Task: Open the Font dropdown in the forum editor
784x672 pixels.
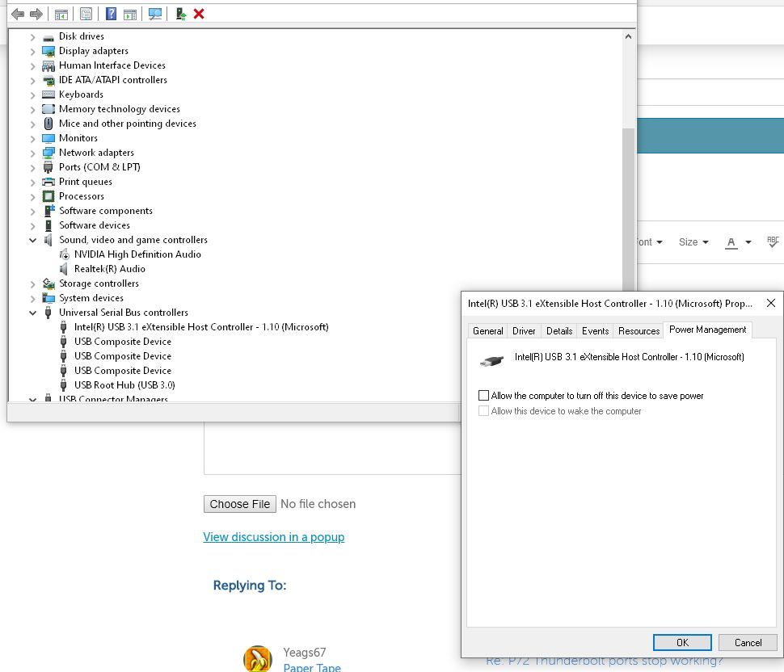Action: [650, 241]
